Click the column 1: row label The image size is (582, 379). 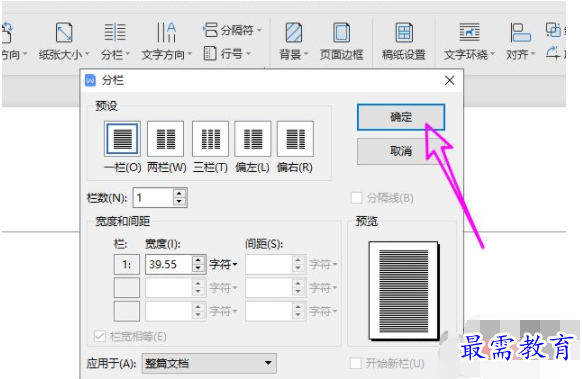pyautogui.click(x=127, y=264)
